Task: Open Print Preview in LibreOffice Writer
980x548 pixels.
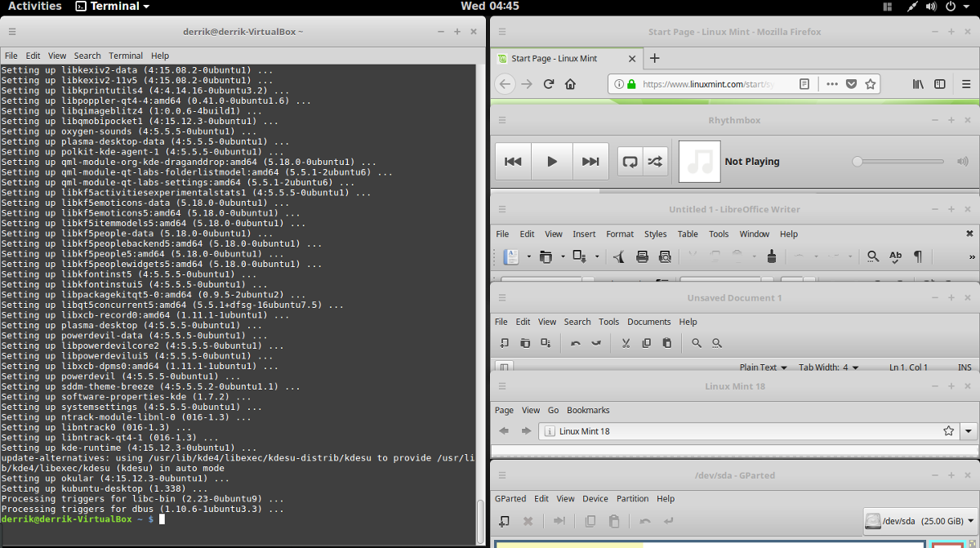Action: click(666, 256)
